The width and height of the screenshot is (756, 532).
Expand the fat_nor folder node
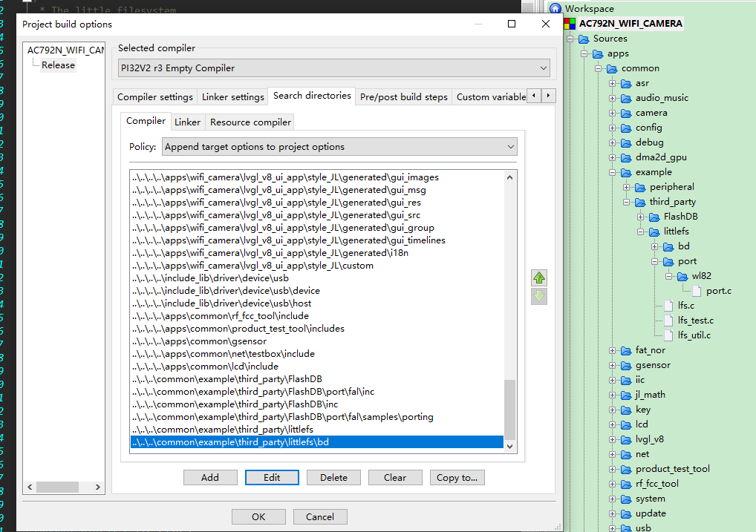[613, 350]
